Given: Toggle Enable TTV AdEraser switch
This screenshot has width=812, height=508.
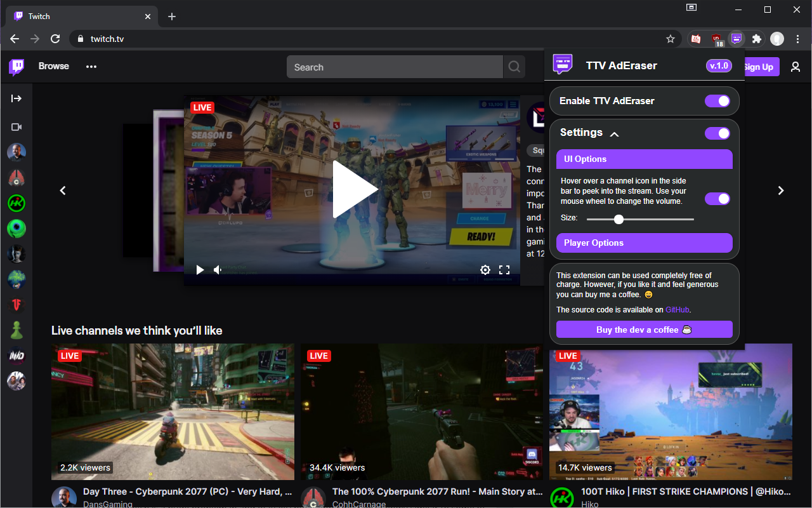Looking at the screenshot, I should [717, 101].
